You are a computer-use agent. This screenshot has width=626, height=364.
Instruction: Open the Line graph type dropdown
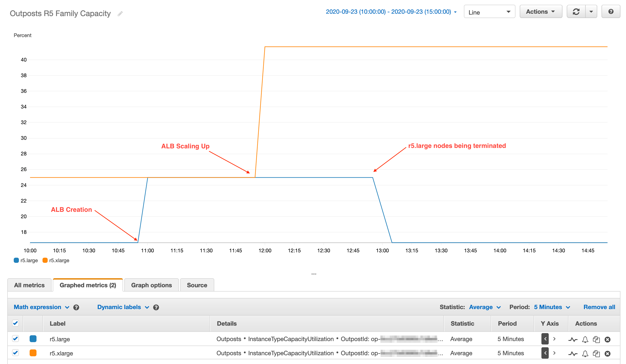pos(489,12)
